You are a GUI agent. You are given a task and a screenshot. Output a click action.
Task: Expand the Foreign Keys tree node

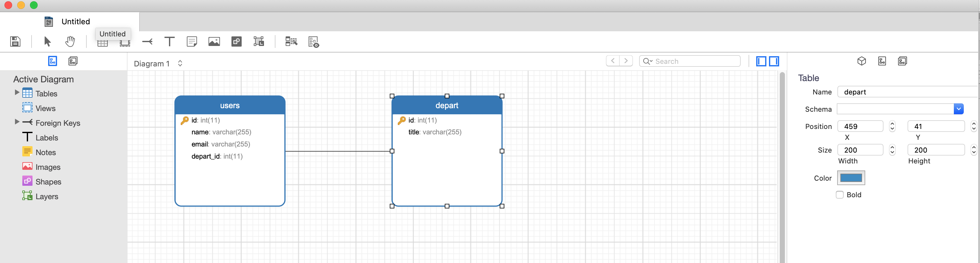[x=17, y=122]
